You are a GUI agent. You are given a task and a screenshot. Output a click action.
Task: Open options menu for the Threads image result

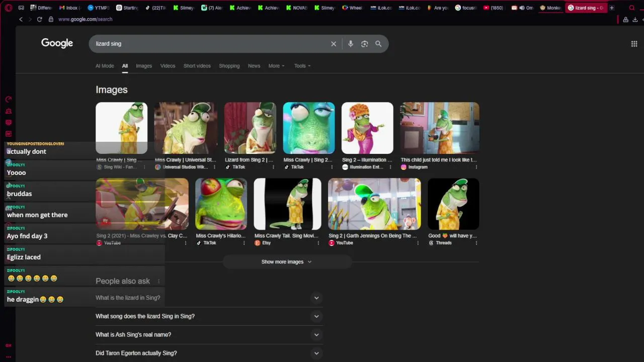476,243
